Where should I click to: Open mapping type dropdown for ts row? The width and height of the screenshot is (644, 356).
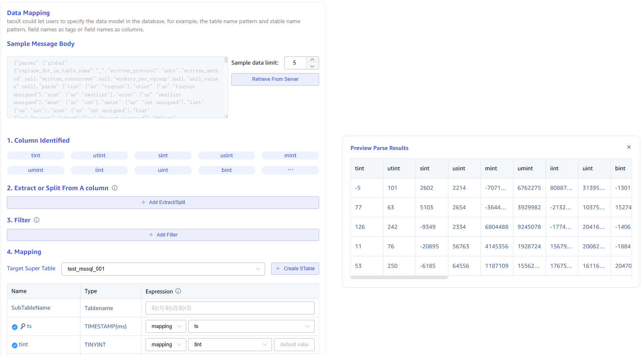pos(166,326)
